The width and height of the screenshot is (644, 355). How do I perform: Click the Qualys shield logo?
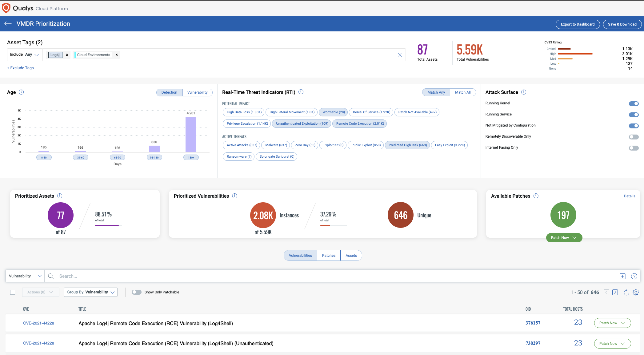point(6,8)
